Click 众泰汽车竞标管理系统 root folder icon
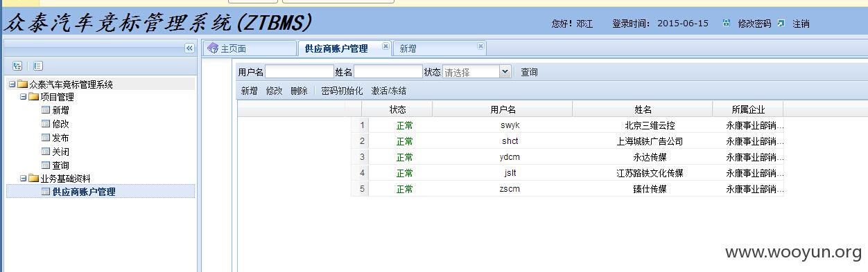Viewport: 868px width, 272px height. click(x=23, y=84)
